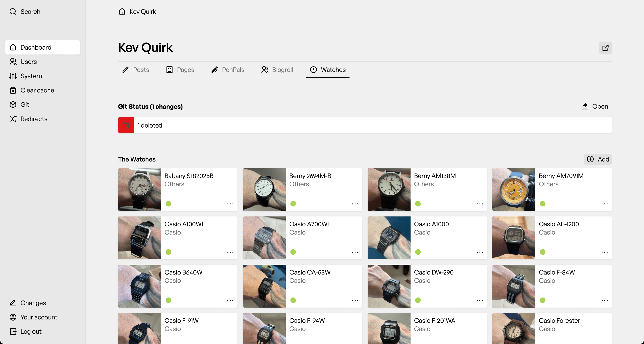Open site in new window icon
Screen dimensions: 644x344
tap(605, 48)
